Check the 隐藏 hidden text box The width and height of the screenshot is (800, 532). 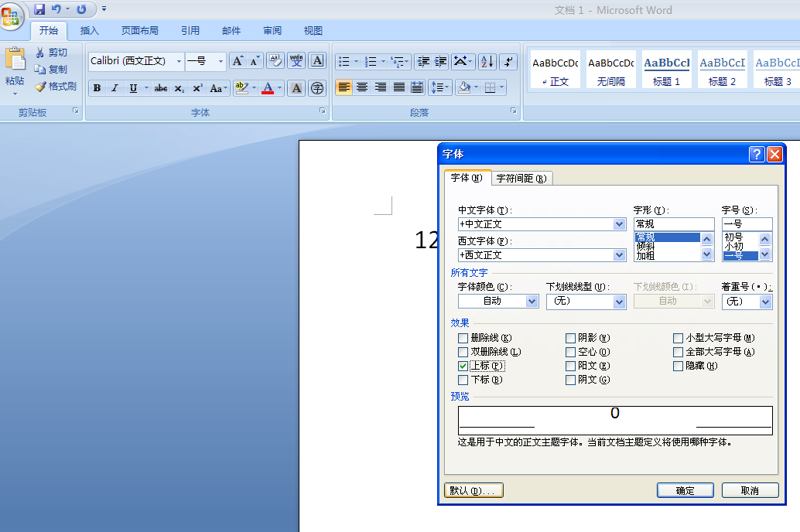[x=678, y=366]
